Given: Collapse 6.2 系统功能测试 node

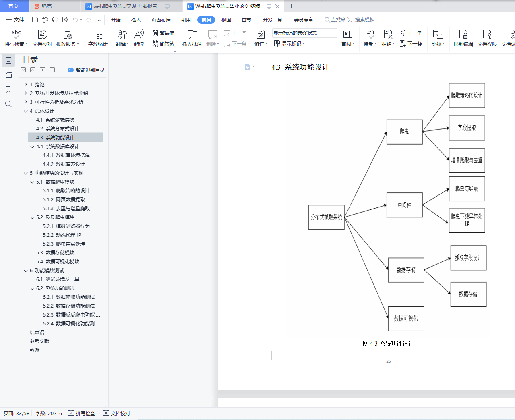Looking at the screenshot, I should tap(32, 288).
